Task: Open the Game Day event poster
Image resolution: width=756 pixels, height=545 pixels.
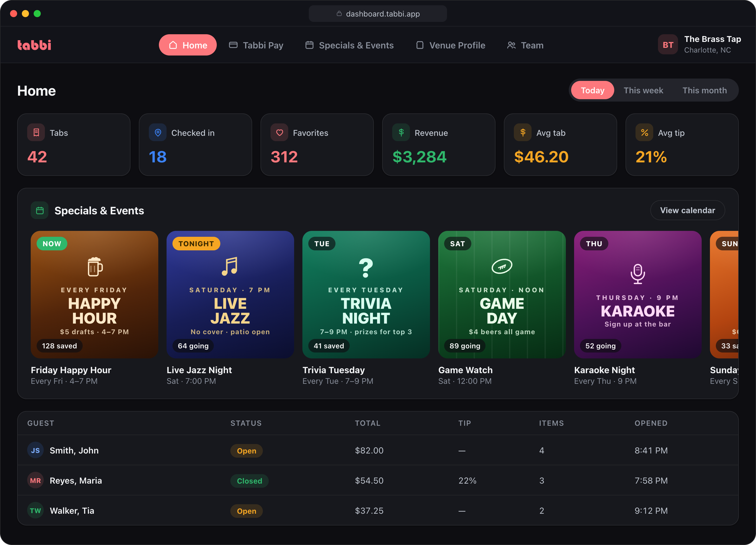Action: tap(502, 295)
